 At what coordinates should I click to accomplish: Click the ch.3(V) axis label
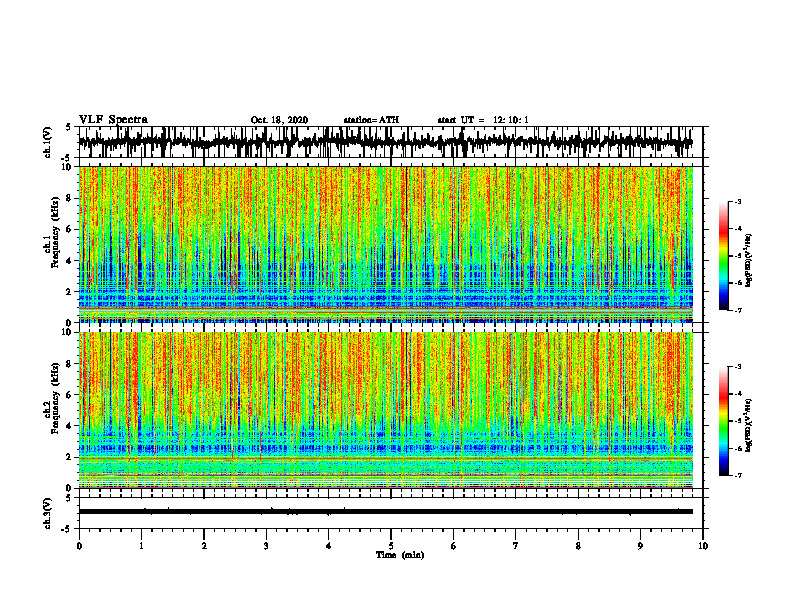click(x=48, y=513)
